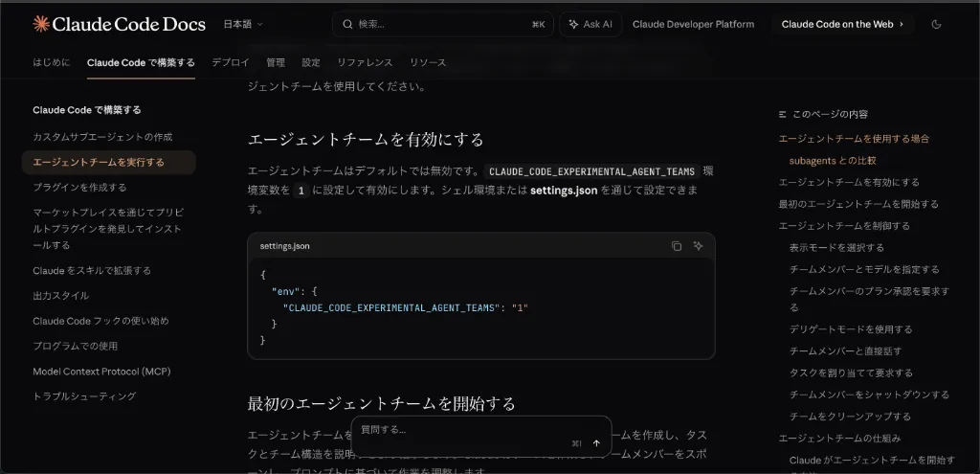Jump to エージェントチームを有効にする in contents

[849, 182]
